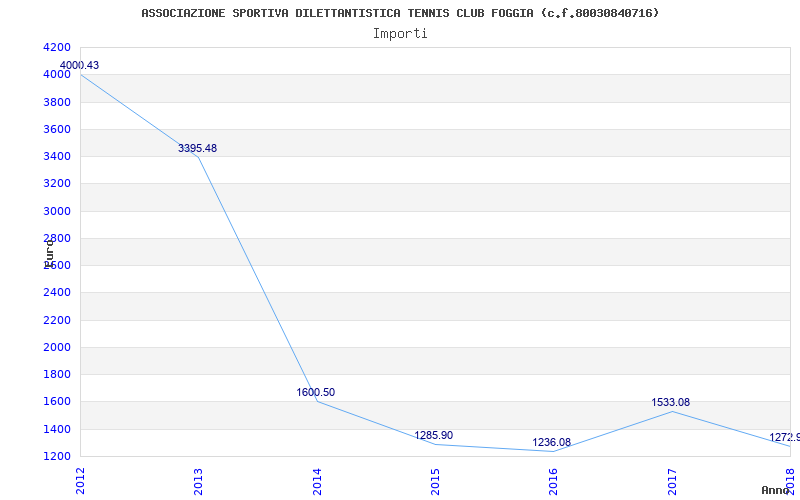Screen dimensions: 800x500
Task: Select the 1236.08 data label
Action: (552, 442)
